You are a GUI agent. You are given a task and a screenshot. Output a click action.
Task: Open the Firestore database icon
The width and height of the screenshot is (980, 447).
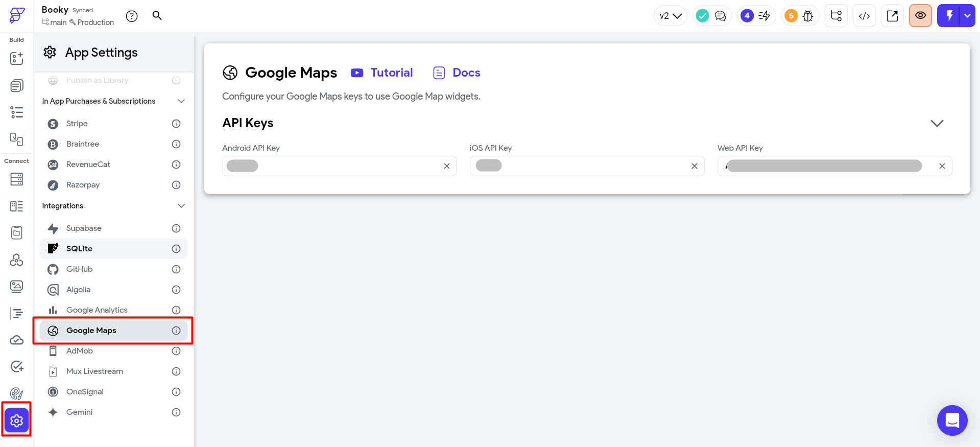coord(17,179)
